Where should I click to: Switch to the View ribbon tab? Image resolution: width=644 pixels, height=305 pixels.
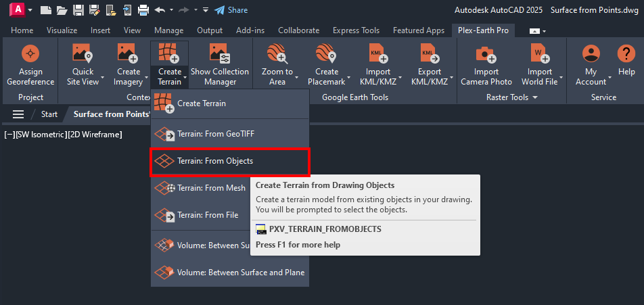click(x=133, y=30)
